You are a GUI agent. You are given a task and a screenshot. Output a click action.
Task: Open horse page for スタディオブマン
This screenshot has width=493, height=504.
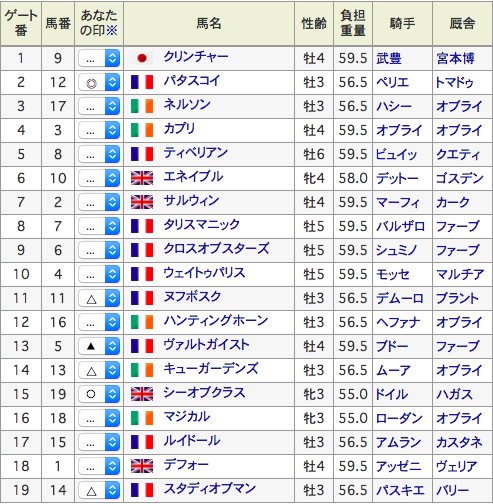pos(210,489)
